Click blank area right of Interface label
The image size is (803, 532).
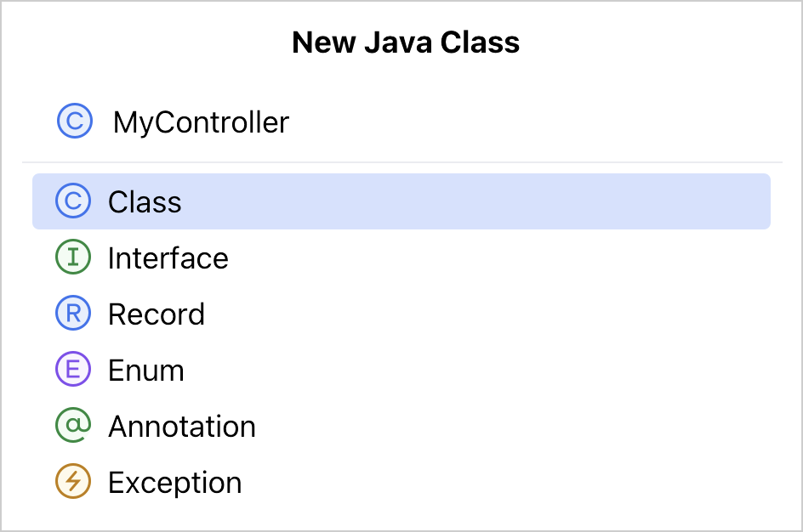tap(510, 258)
